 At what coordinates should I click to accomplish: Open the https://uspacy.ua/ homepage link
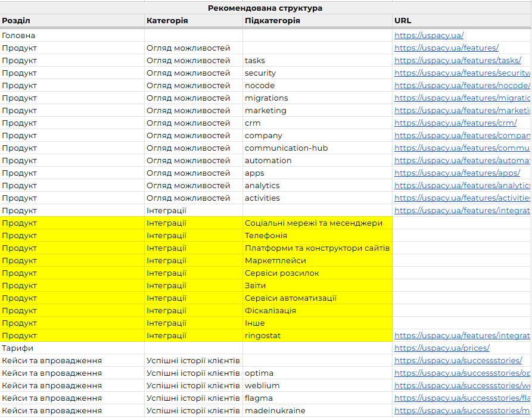click(x=429, y=35)
